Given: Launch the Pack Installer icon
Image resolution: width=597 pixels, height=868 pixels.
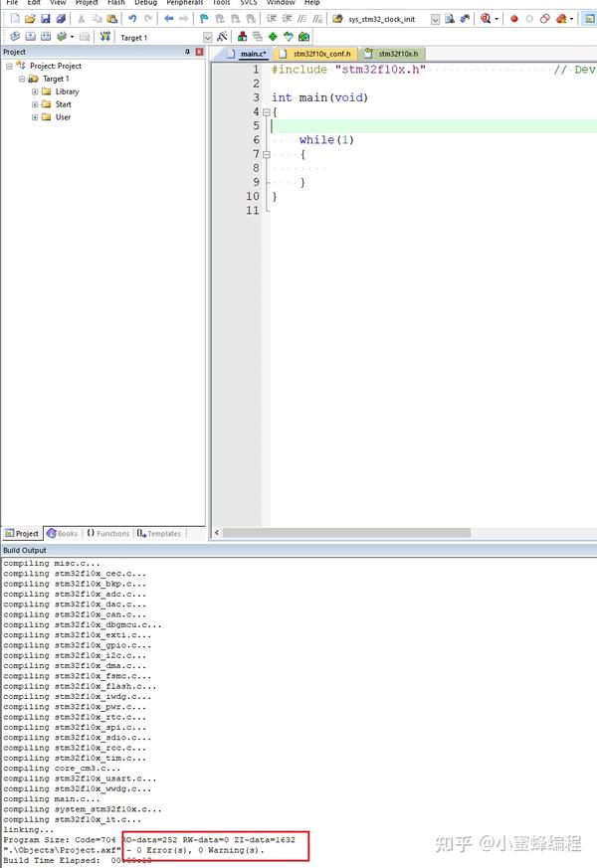Looking at the screenshot, I should [303, 37].
